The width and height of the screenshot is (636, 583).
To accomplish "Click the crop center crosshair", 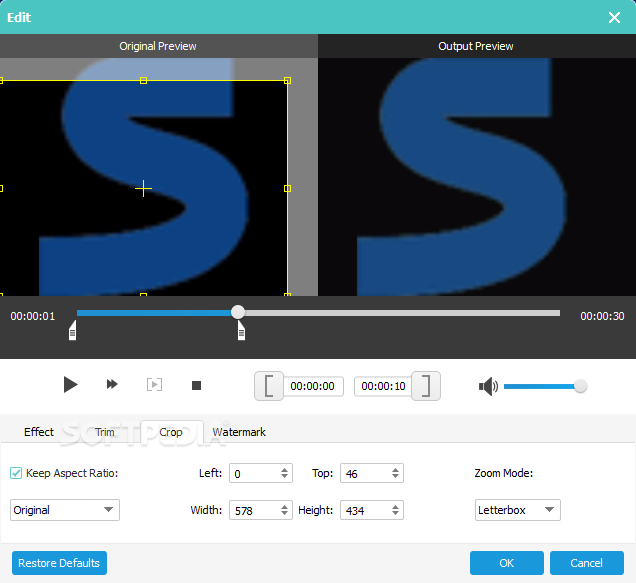I will pos(143,189).
